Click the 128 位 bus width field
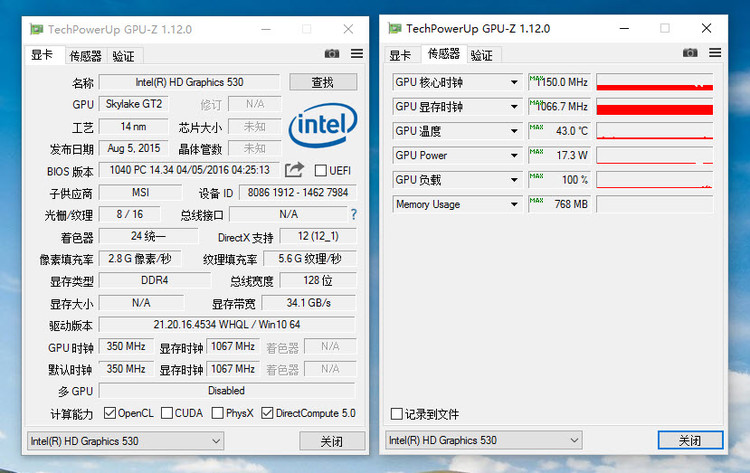 point(318,280)
